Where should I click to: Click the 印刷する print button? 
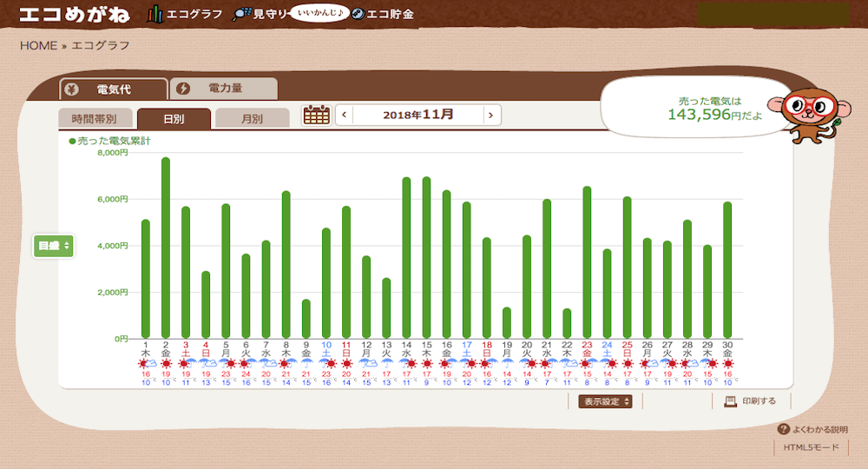(x=751, y=401)
